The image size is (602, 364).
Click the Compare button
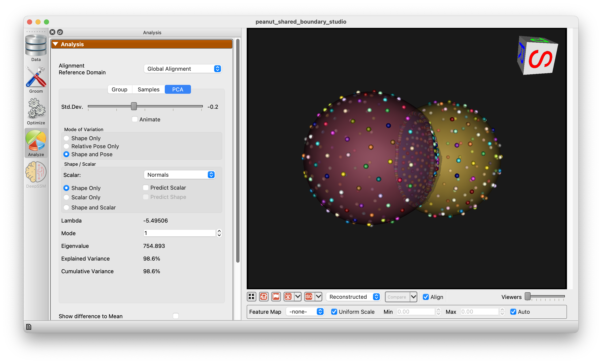tap(397, 297)
